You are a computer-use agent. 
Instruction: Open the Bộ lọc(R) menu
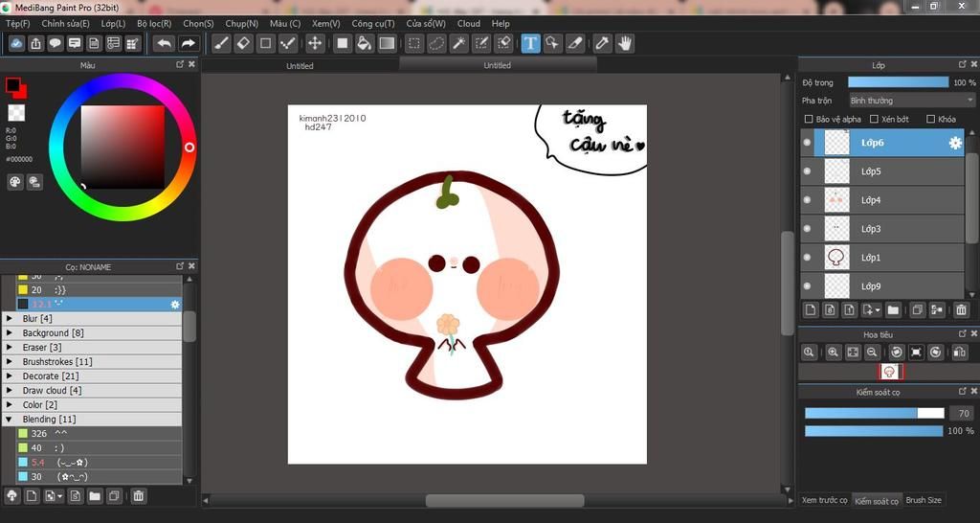154,23
